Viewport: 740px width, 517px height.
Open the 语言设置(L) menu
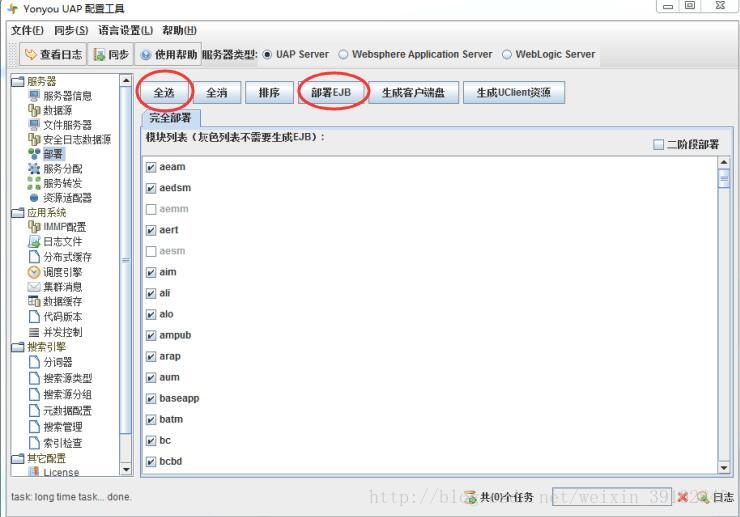click(126, 30)
